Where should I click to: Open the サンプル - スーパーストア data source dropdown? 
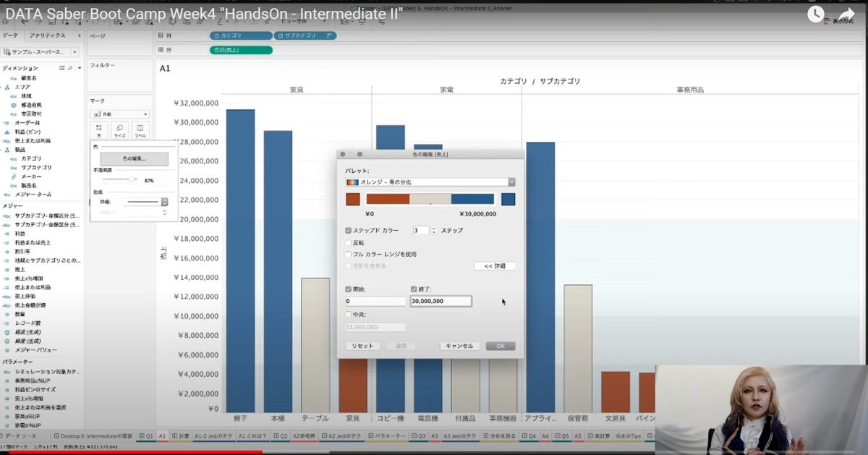(x=41, y=52)
